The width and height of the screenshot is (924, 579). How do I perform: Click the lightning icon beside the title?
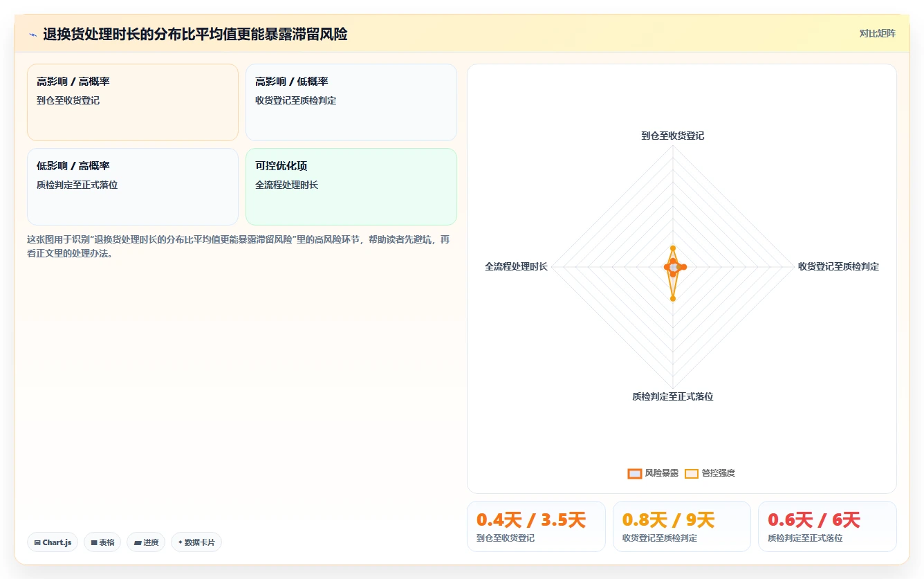tap(33, 35)
